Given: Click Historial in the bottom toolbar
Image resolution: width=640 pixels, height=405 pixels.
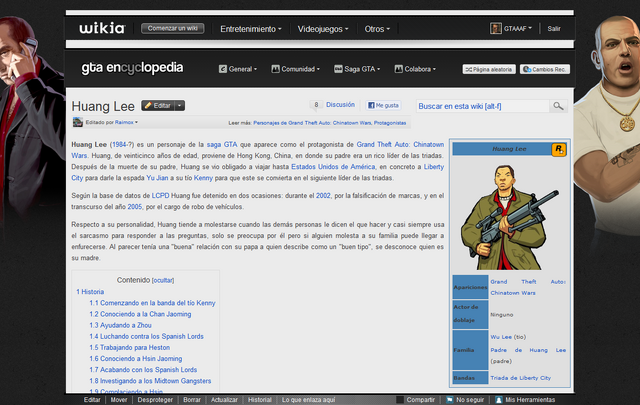Looking at the screenshot, I should coord(260,400).
